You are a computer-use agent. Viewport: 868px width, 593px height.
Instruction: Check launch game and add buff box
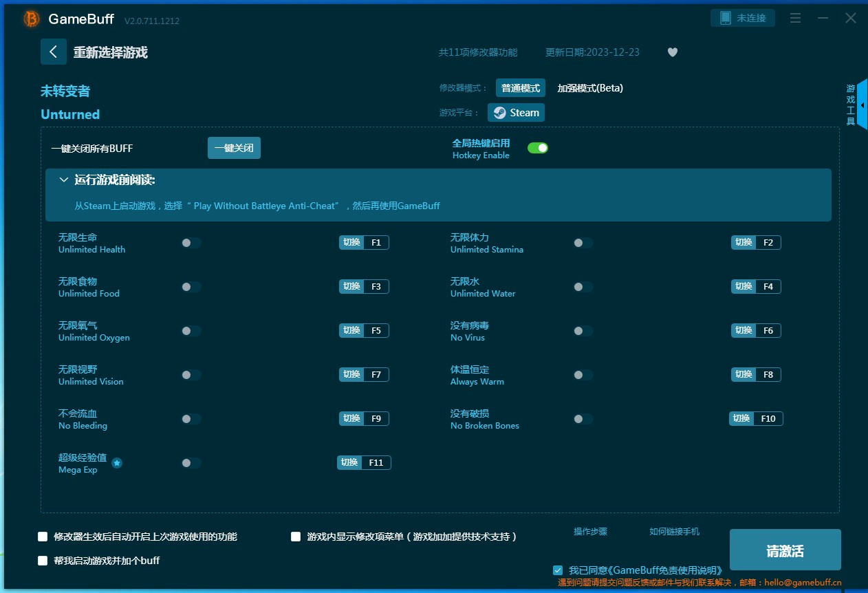(43, 561)
